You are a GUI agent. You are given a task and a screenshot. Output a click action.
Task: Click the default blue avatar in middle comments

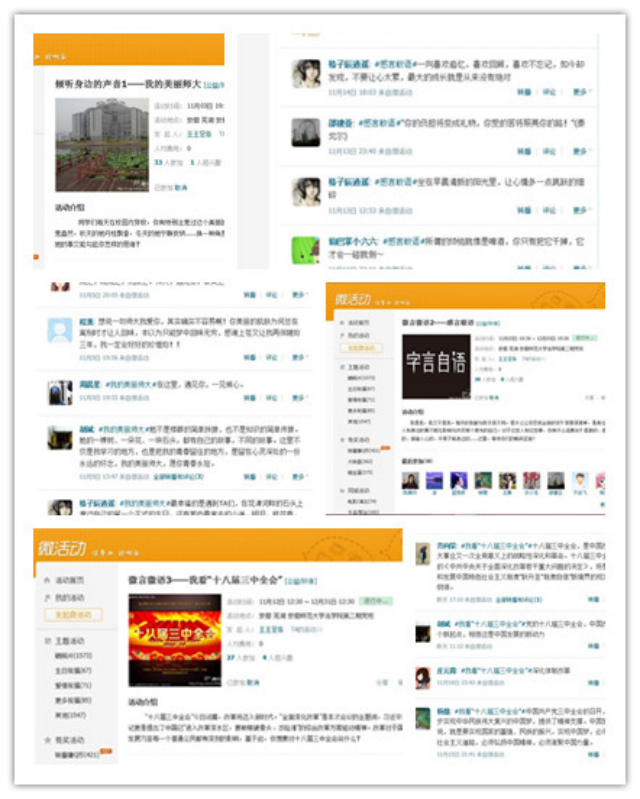[x=60, y=329]
